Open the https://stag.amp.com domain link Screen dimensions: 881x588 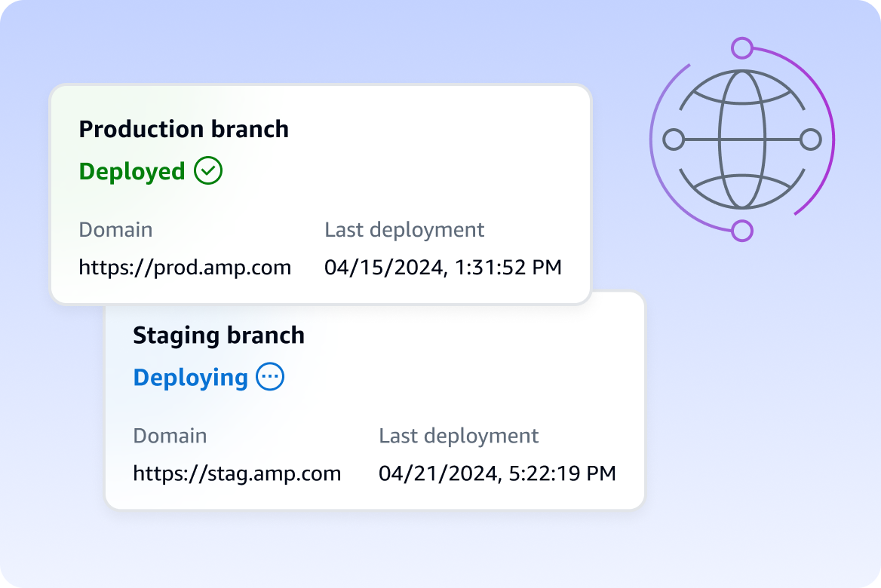click(237, 473)
